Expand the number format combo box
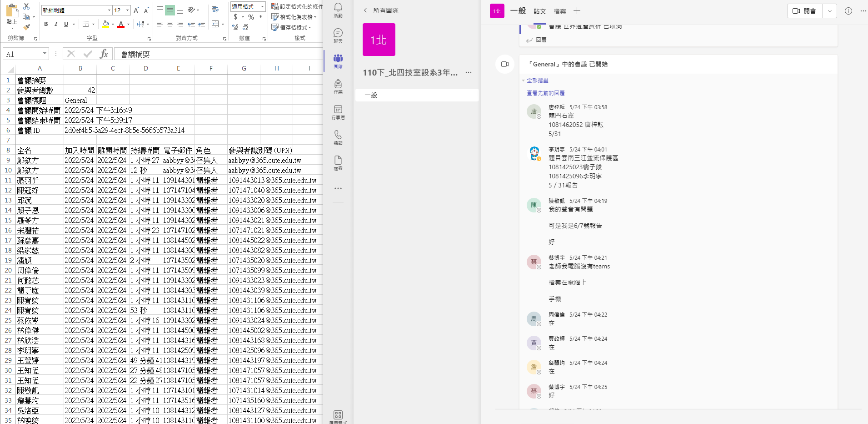 (x=262, y=6)
